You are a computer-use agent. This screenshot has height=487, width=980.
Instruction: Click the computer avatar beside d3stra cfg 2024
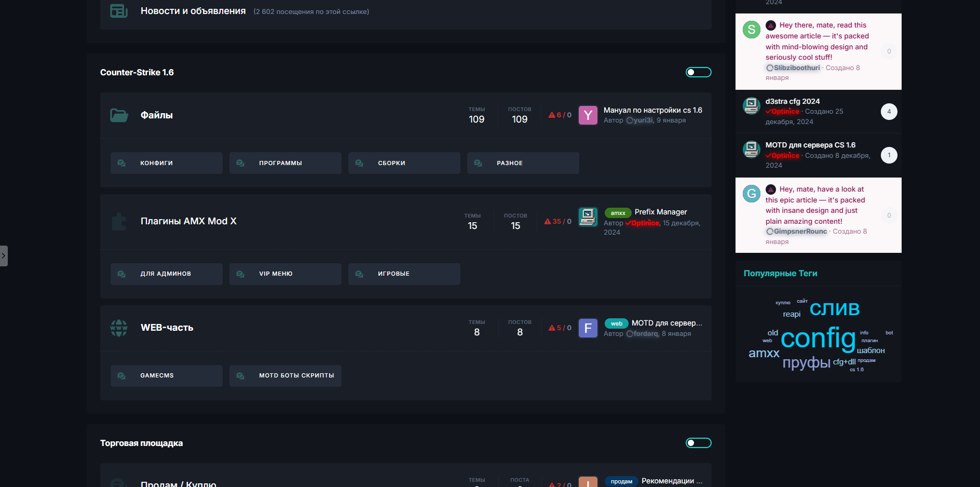pyautogui.click(x=751, y=106)
